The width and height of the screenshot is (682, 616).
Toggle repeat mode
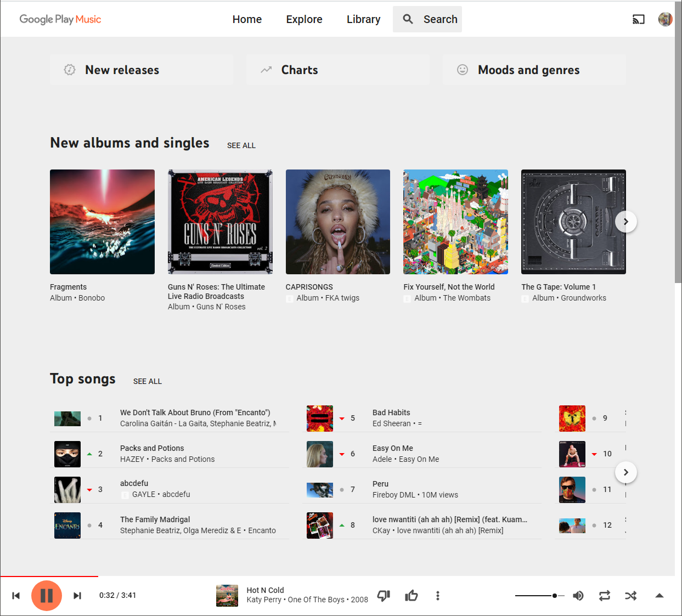point(605,596)
